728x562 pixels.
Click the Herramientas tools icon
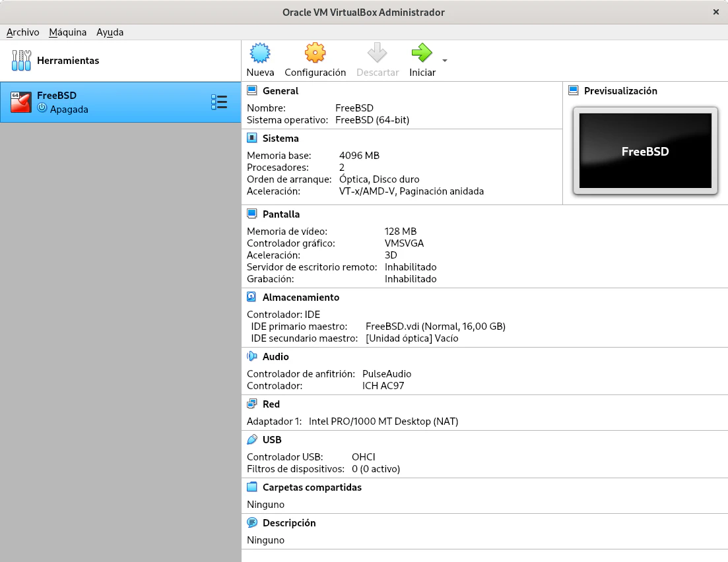(21, 61)
